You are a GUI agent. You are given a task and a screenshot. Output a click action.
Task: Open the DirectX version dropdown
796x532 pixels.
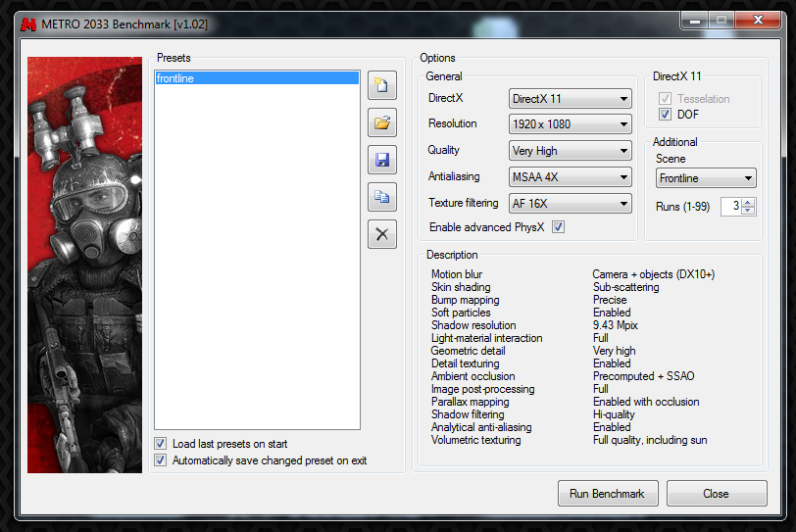(571, 98)
